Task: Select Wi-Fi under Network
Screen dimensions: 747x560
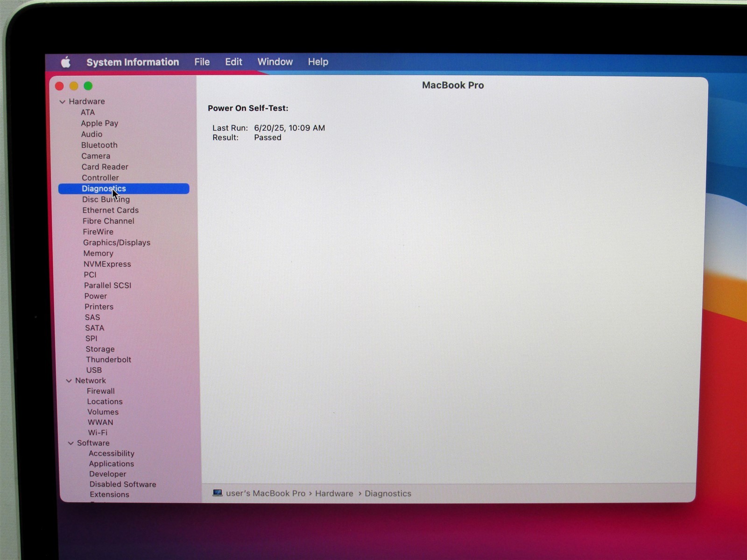Action: 98,433
